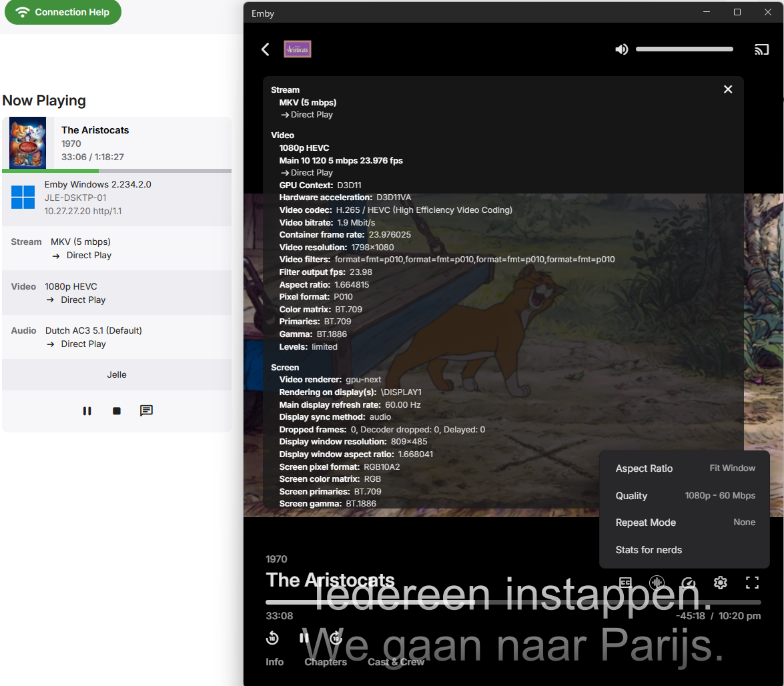This screenshot has height=686, width=784.
Task: Select Stats for nerds menu entry
Action: (685, 549)
